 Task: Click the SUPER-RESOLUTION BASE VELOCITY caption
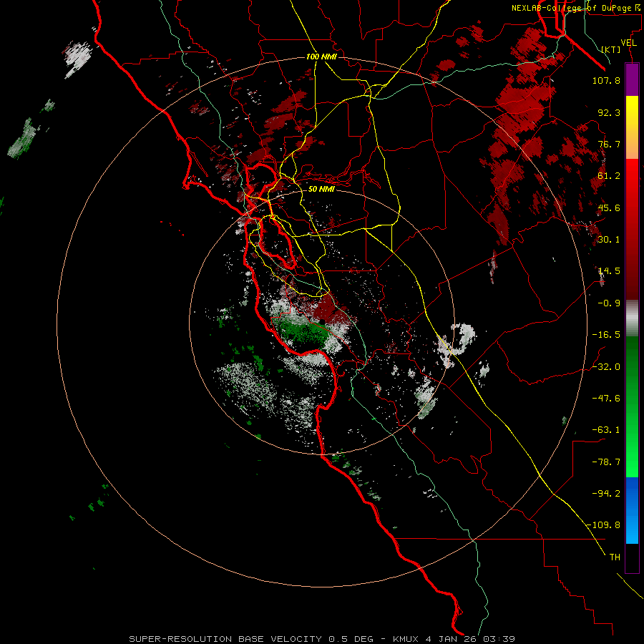click(x=225, y=639)
